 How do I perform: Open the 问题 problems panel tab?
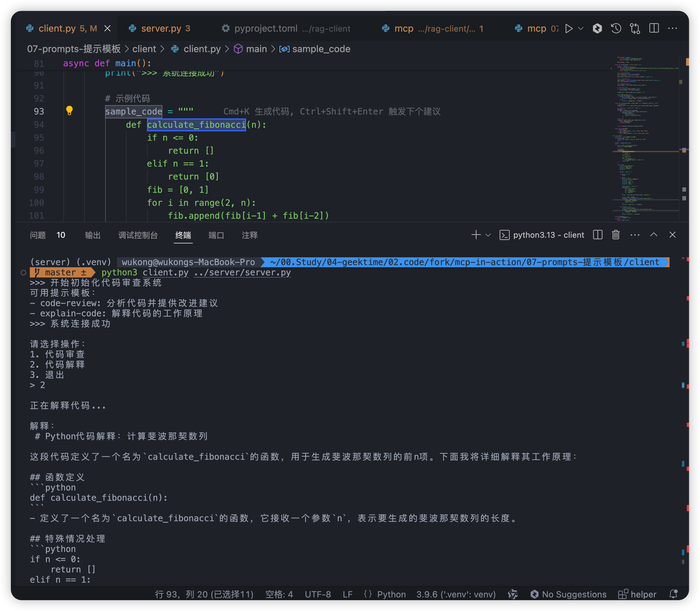[x=38, y=235]
